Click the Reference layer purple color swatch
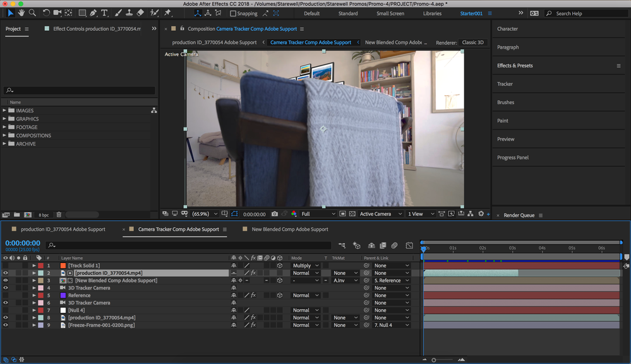This screenshot has width=631, height=364. coord(63,295)
